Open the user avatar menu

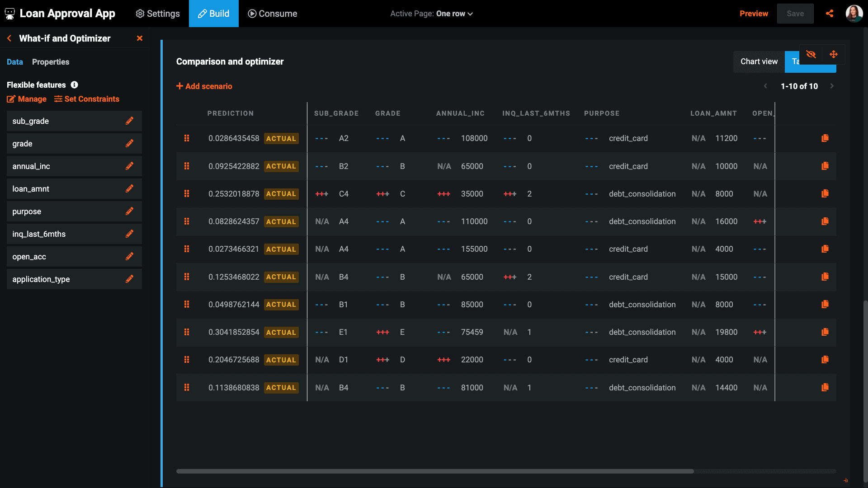coord(854,14)
